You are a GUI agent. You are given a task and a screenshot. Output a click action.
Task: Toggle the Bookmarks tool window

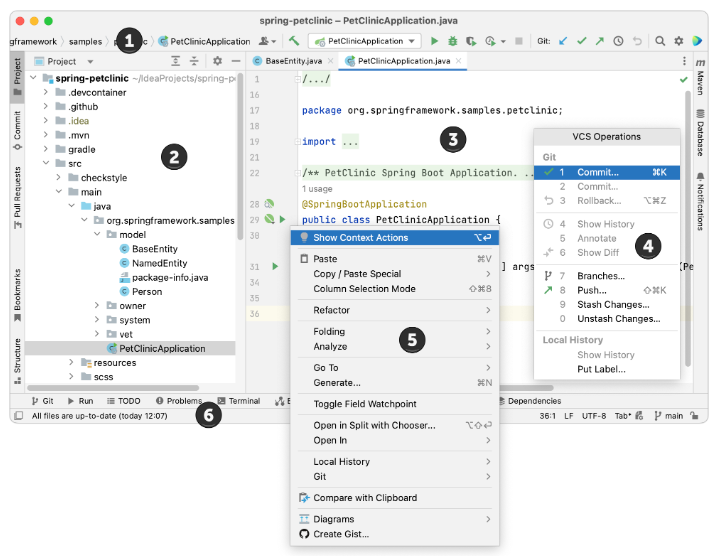[17, 295]
